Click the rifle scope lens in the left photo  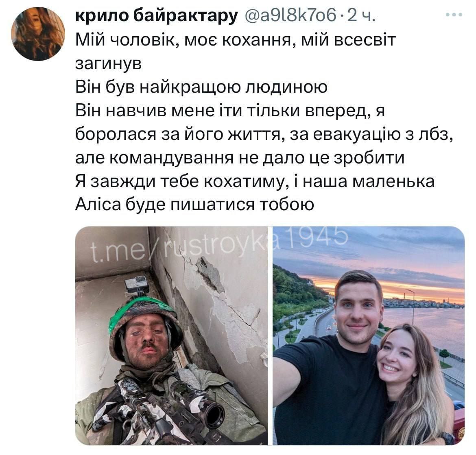click(215, 414)
